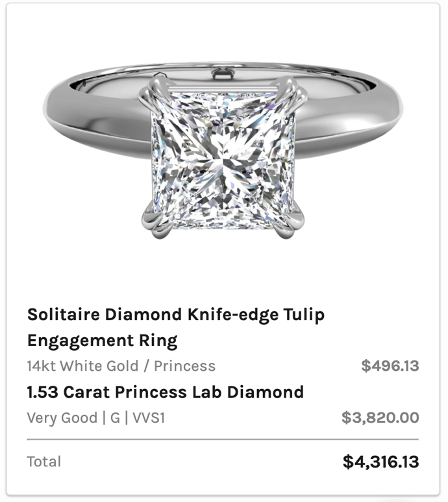Select the 1.53 Carat Princess Lab Diamond heading
448x502 pixels.
[166, 392]
